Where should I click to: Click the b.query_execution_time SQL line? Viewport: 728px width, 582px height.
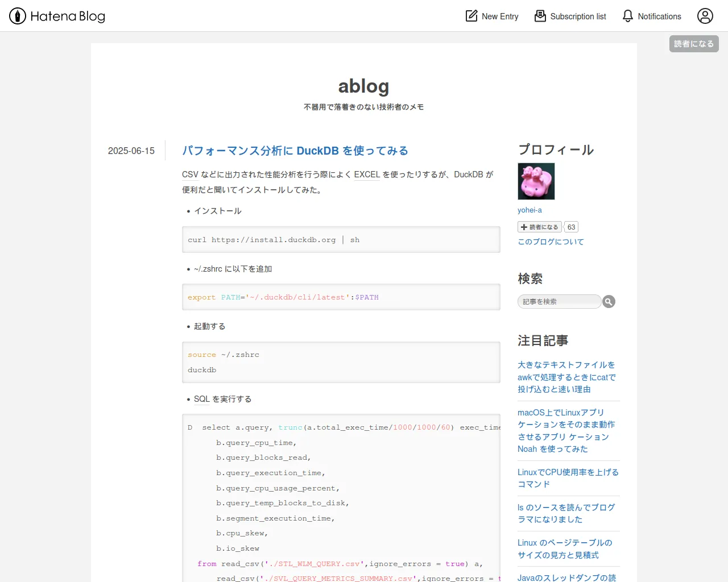pyautogui.click(x=271, y=473)
